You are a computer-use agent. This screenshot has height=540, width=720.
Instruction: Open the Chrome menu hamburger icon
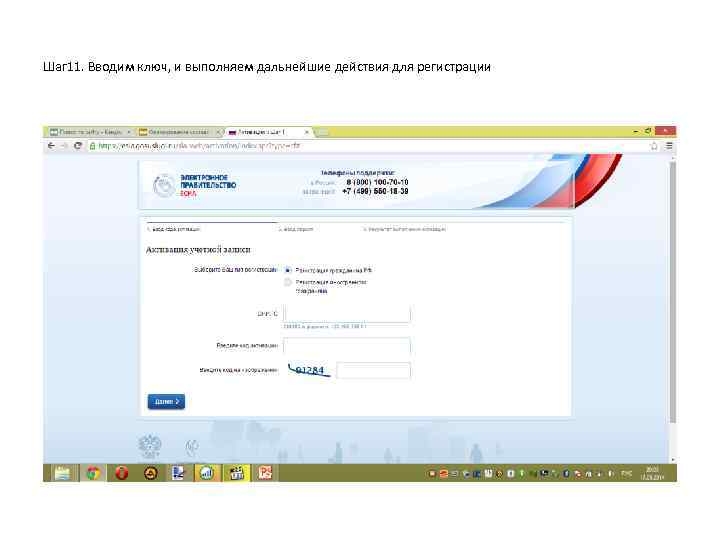click(669, 146)
